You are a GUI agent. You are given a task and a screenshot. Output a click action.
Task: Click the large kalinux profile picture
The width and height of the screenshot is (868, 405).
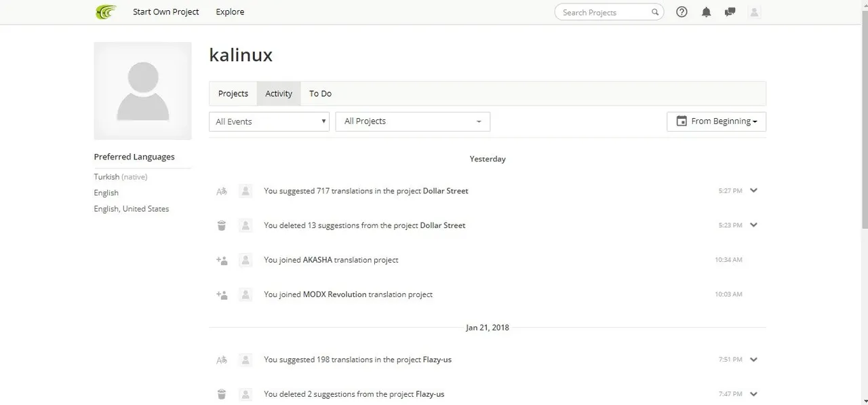pos(142,91)
